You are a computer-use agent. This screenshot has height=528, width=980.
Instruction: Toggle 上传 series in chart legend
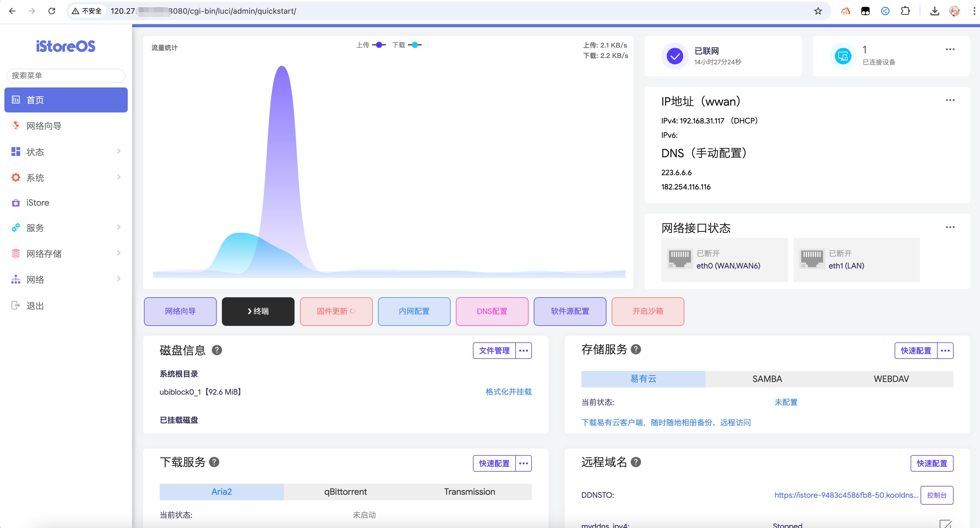[x=371, y=45]
